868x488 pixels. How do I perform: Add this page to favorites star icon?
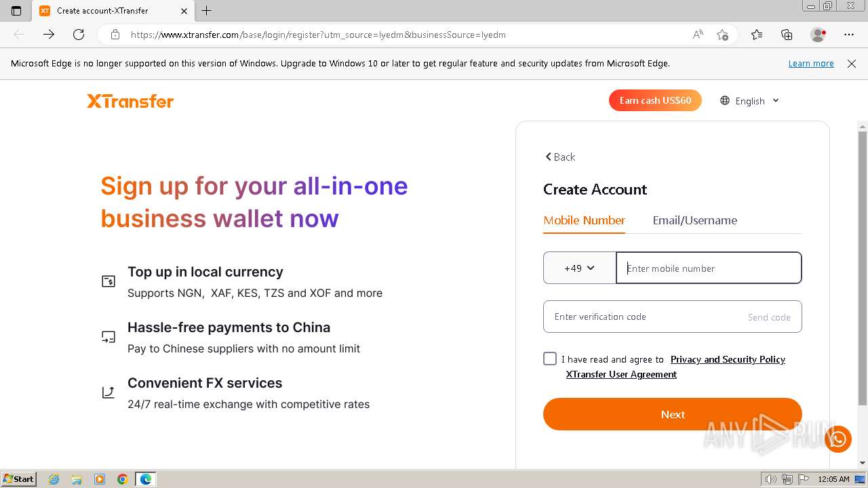722,35
